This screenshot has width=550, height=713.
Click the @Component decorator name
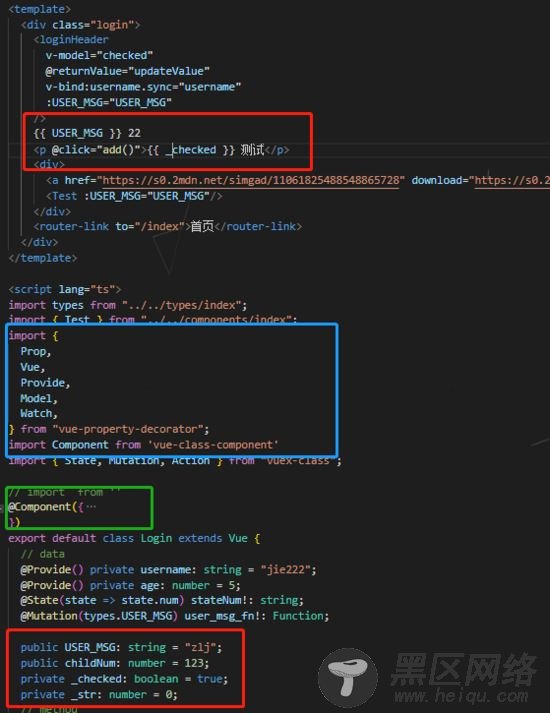(x=40, y=507)
